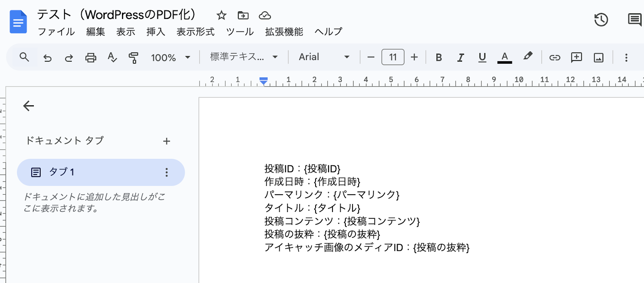Toggle italic formatting
Screen dimensions: 644x283
click(x=460, y=58)
